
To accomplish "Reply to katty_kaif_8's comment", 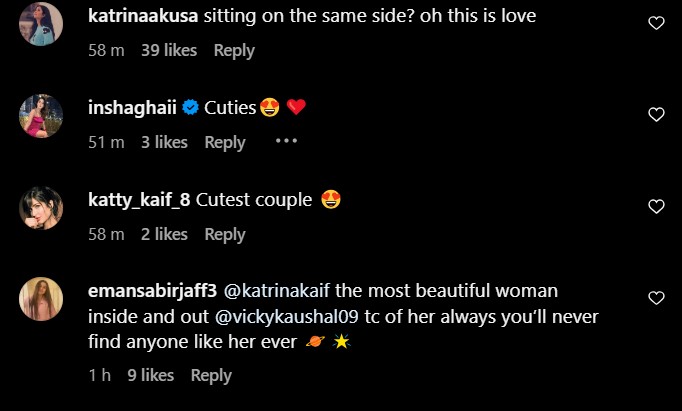I will 225,234.
